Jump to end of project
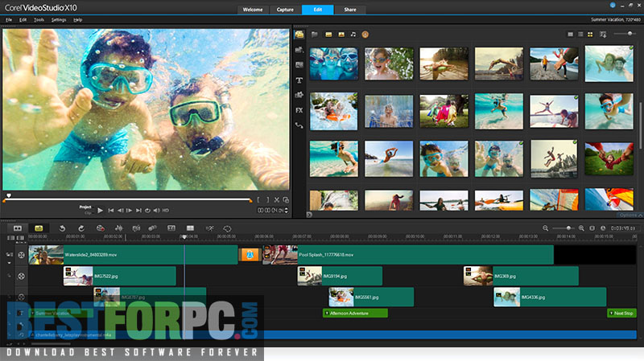 point(138,211)
